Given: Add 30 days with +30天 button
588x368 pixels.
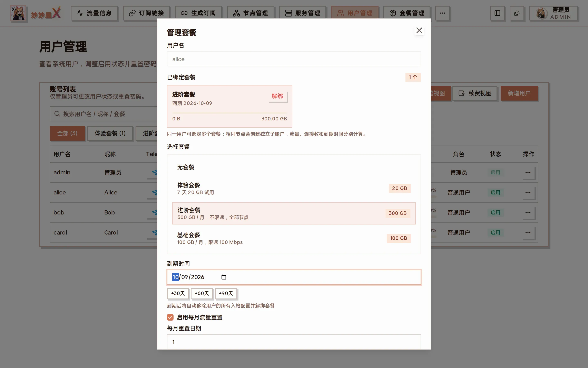Looking at the screenshot, I should (178, 294).
